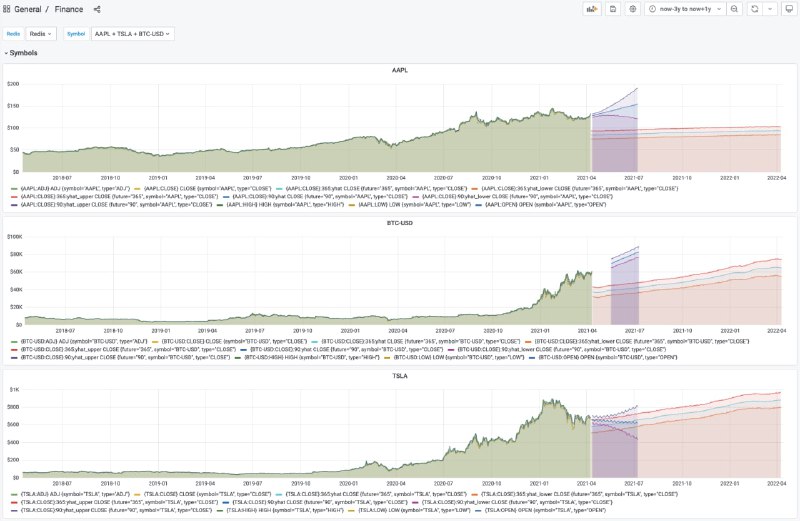This screenshot has width=800, height=521.
Task: Click the Finance dashboard title breadcrumb
Action: [x=69, y=9]
